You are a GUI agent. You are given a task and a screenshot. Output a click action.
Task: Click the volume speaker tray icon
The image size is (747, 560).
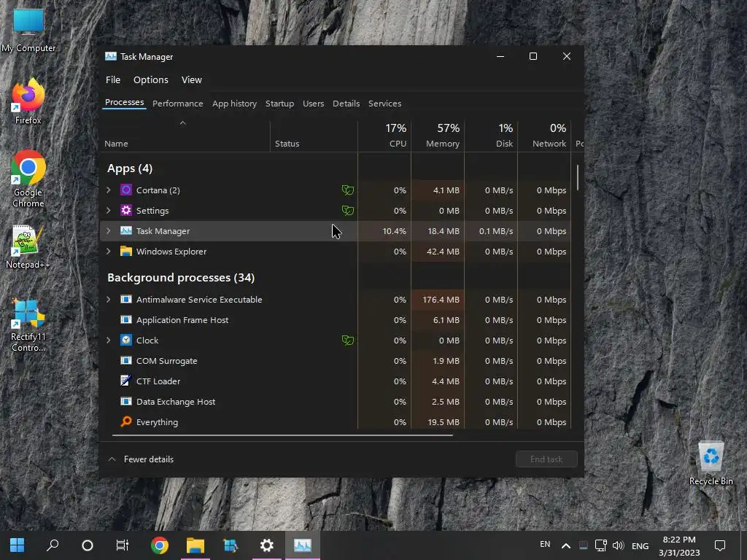pyautogui.click(x=618, y=545)
